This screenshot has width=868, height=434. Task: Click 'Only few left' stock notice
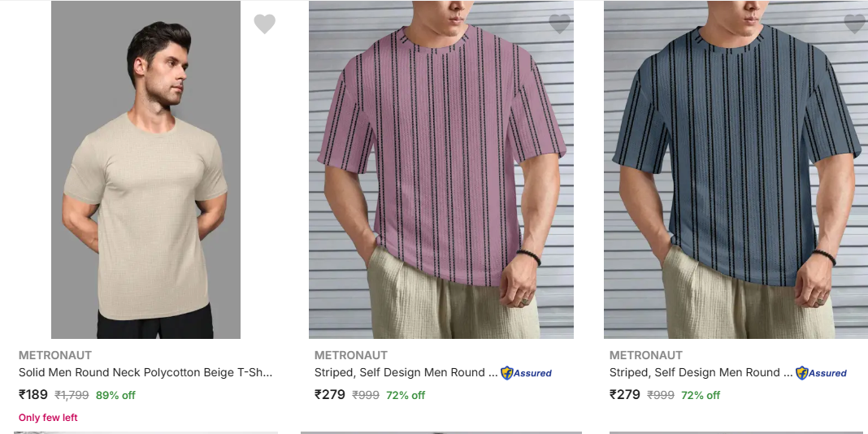point(48,418)
